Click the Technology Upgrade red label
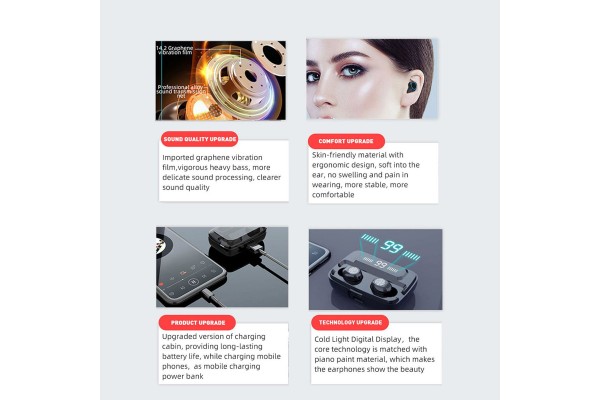This screenshot has width=600, height=400. pyautogui.click(x=350, y=322)
